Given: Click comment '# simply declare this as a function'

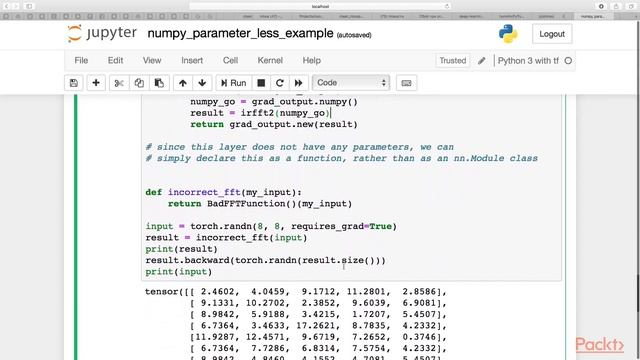Looking at the screenshot, I should (x=342, y=158).
